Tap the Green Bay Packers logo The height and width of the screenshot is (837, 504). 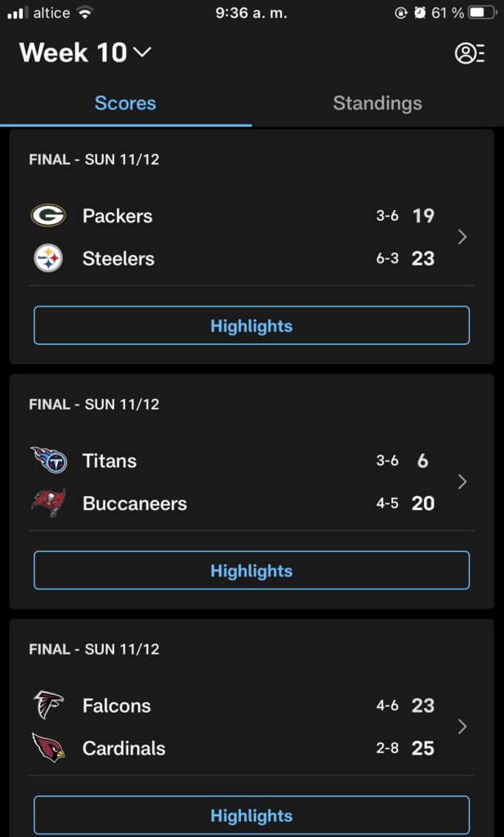[x=48, y=216]
